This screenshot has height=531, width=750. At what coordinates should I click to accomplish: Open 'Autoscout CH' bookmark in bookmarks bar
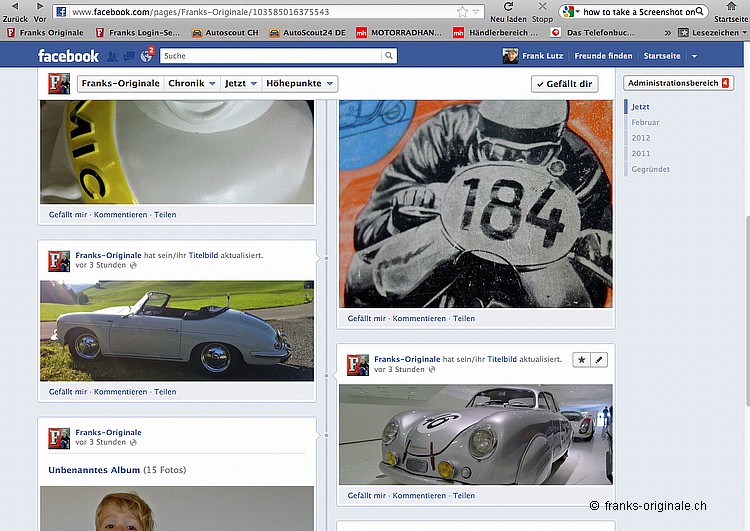(x=225, y=32)
